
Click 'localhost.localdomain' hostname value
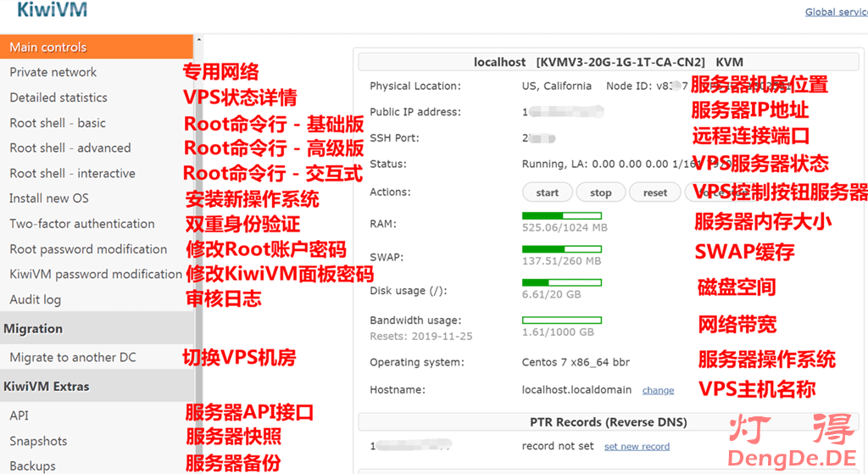point(576,390)
